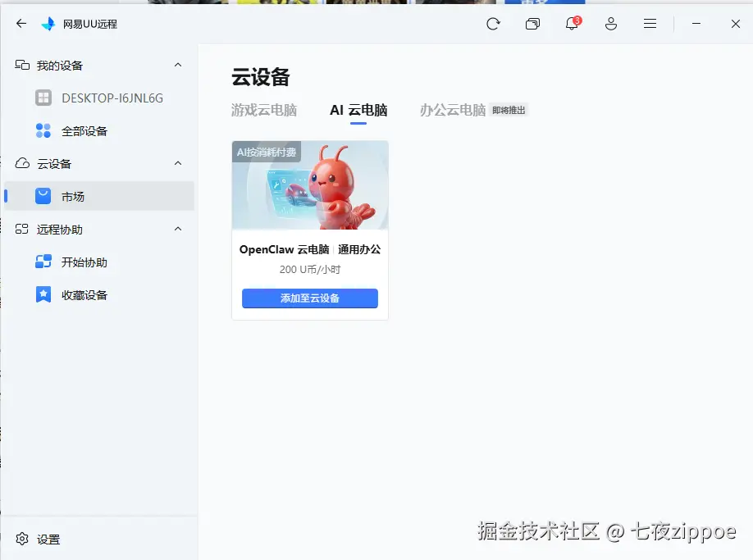This screenshot has height=560, width=753.
Task: Open the user account icon
Action: tap(611, 24)
